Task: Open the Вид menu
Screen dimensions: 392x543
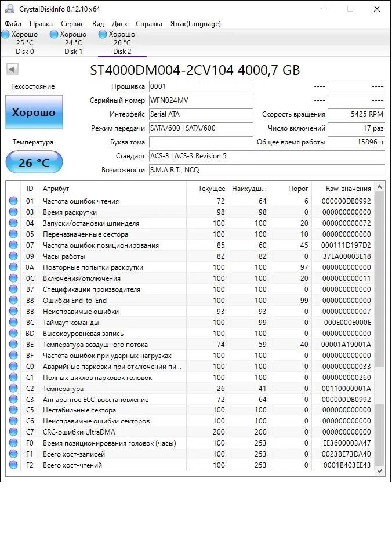Action: (98, 24)
